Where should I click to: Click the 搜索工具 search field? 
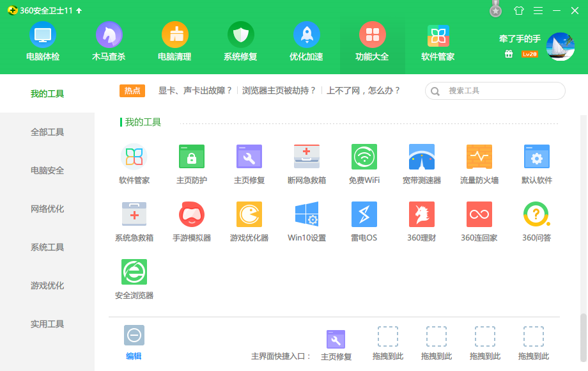(x=495, y=91)
